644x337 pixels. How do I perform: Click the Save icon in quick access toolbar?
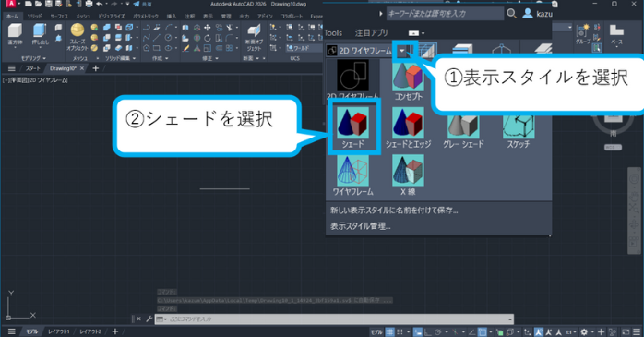tap(49, 4)
